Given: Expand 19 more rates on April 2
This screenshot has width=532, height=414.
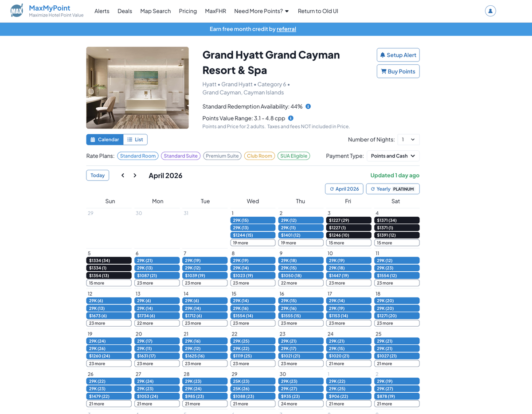Looking at the screenshot, I should click(301, 243).
